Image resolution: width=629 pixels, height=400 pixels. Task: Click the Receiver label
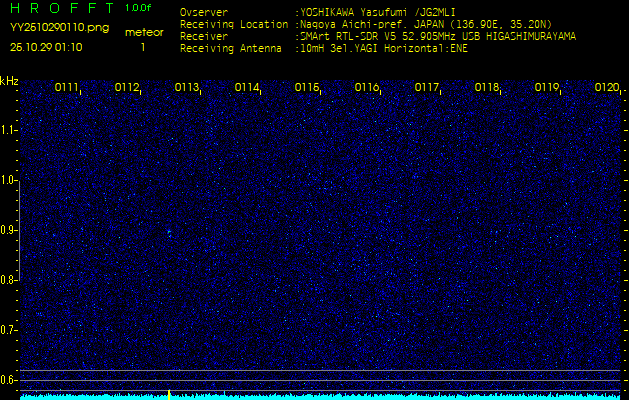pyautogui.click(x=204, y=37)
